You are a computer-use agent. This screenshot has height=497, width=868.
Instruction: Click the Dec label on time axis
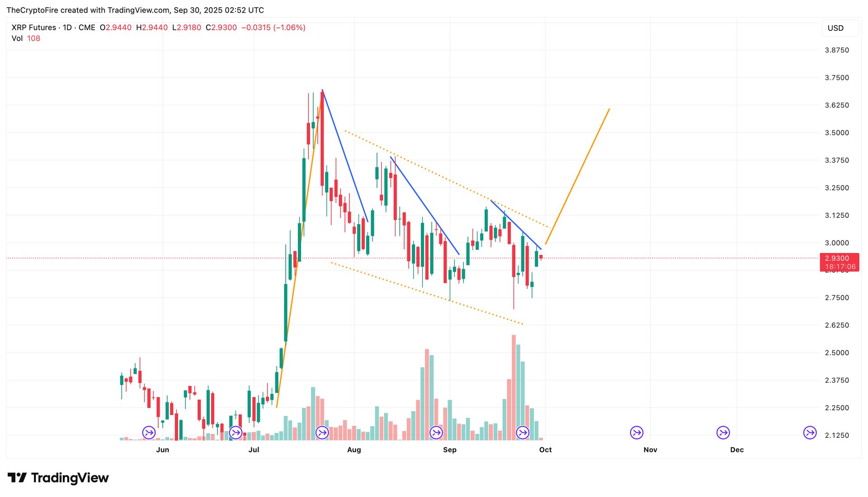pyautogui.click(x=737, y=450)
